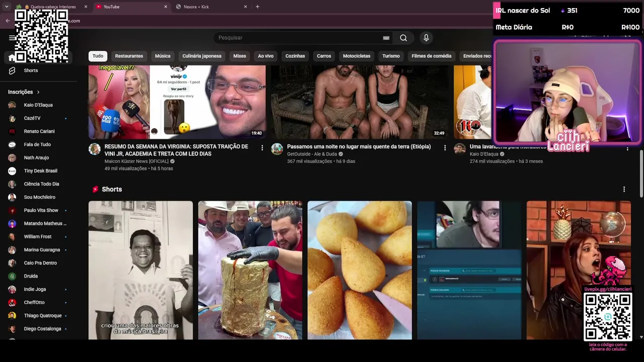Open Maicon Küster News [OFICIAL] channel name
The height and width of the screenshot is (362, 644).
[x=136, y=161]
